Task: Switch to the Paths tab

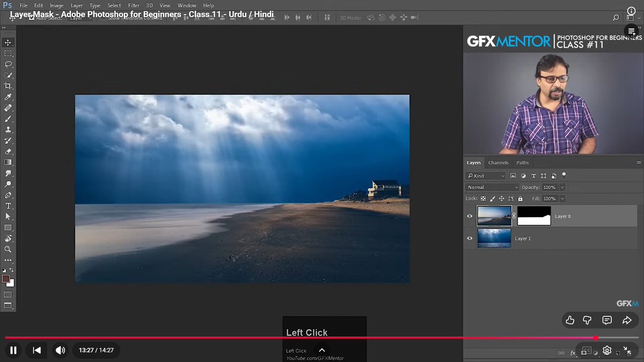Action: point(523,162)
